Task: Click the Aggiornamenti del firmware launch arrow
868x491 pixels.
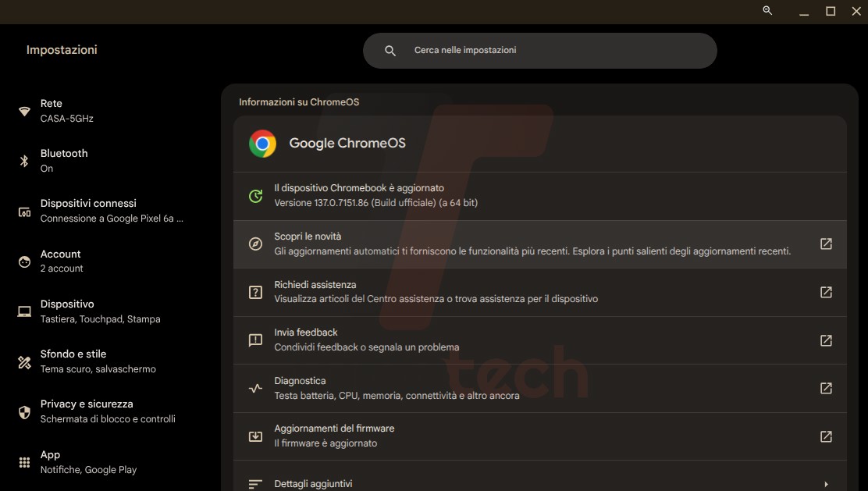Action: (825, 436)
